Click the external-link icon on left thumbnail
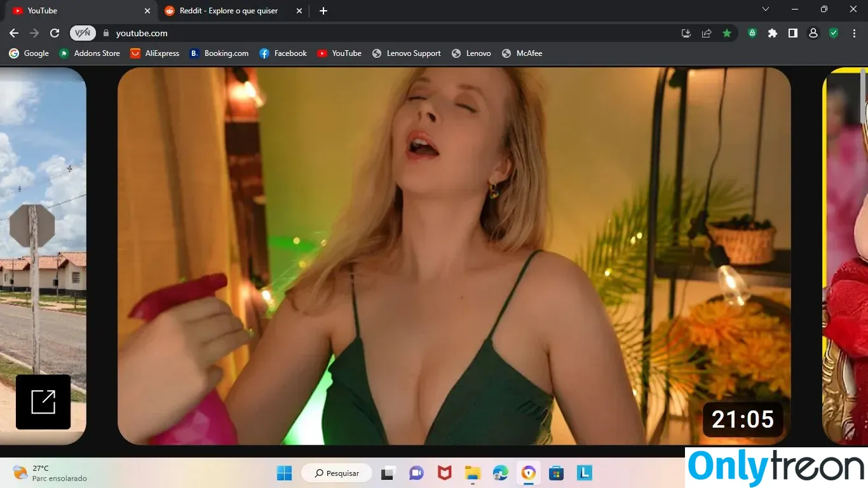The image size is (868, 488). point(43,402)
